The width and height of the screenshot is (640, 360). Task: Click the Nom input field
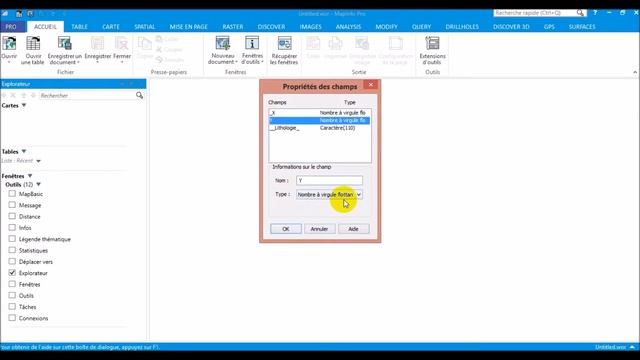pyautogui.click(x=329, y=180)
